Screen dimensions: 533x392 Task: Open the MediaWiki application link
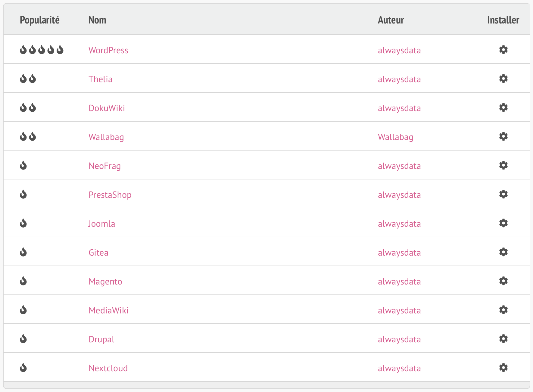[108, 310]
